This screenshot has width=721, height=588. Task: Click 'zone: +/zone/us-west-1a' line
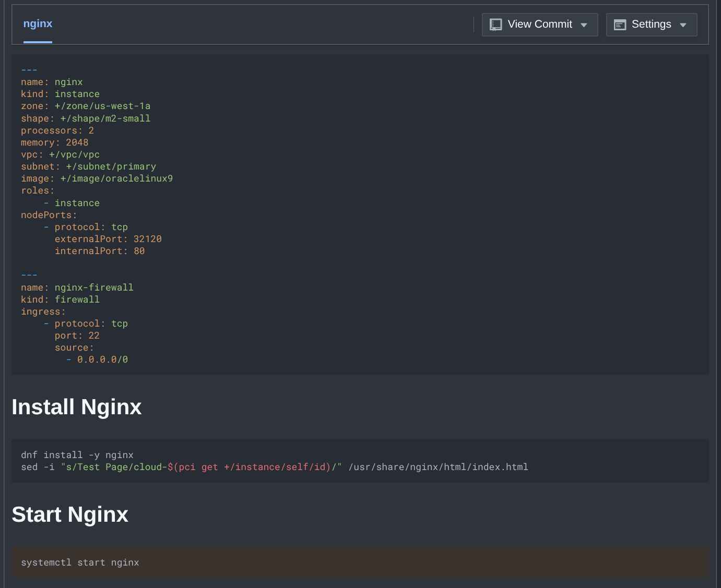[x=86, y=106]
